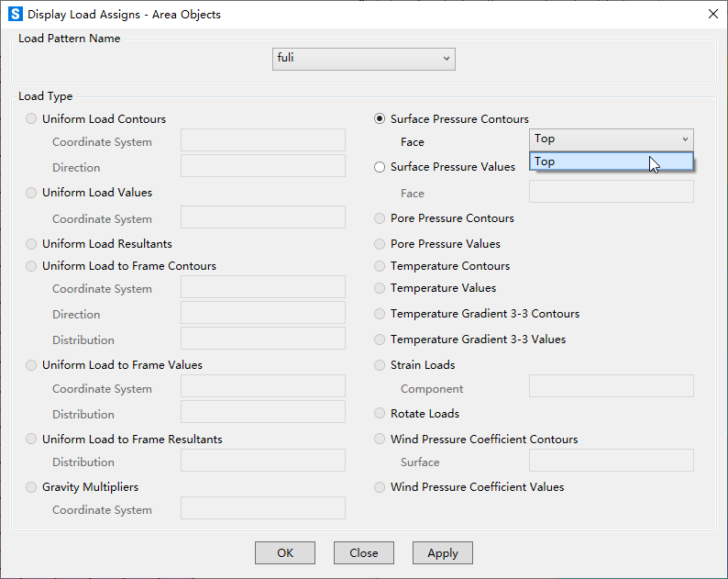Select the Surface Pressure Values radio button
The height and width of the screenshot is (579, 728).
click(x=380, y=167)
